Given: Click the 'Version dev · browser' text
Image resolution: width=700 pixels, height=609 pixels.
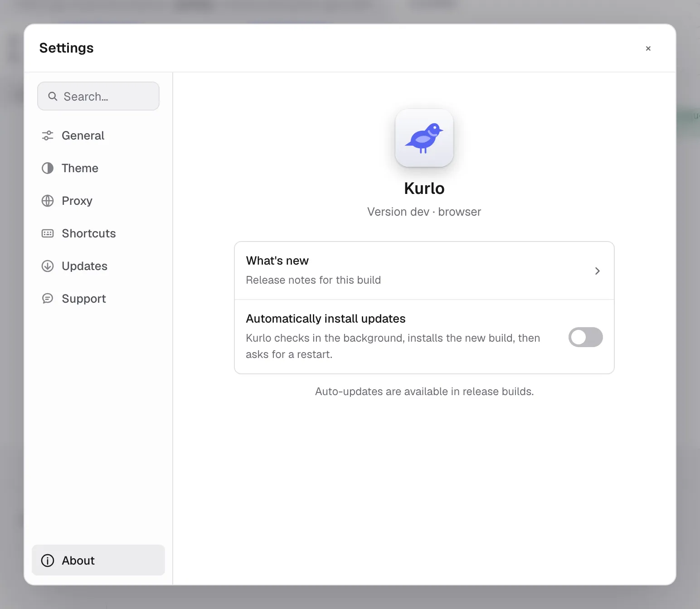Looking at the screenshot, I should point(424,212).
